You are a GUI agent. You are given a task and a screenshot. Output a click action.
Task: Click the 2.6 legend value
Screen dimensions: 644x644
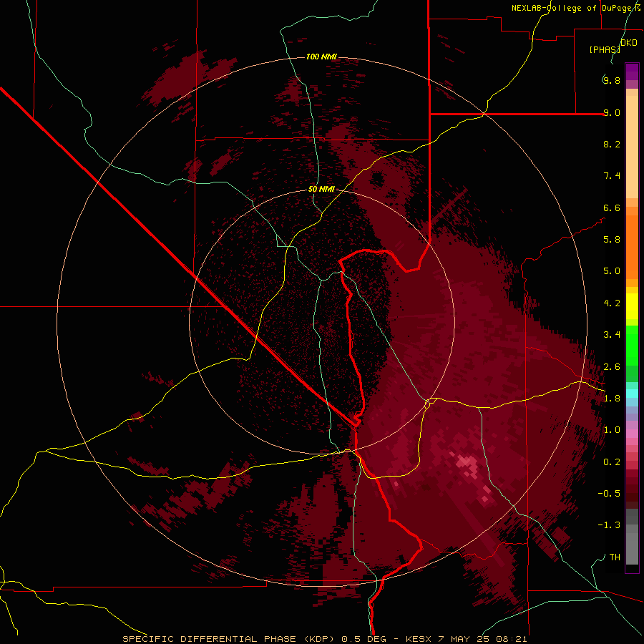612,367
